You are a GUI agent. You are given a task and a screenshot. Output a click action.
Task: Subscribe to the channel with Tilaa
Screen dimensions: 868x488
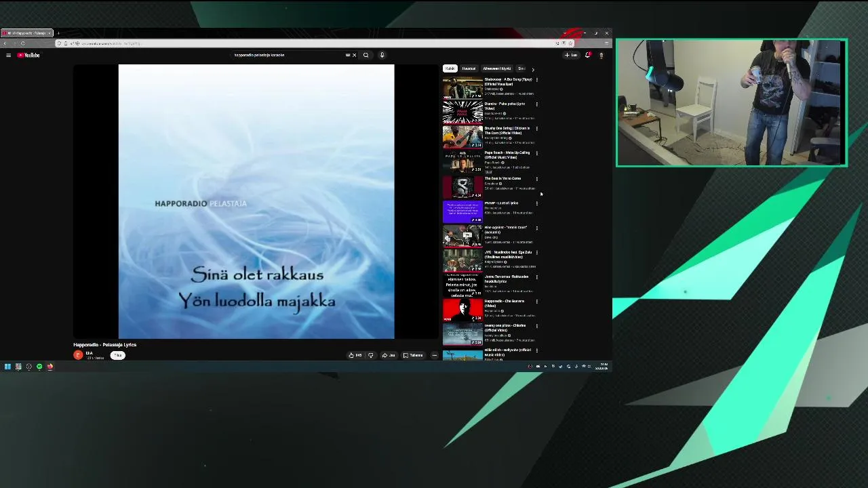click(x=117, y=355)
